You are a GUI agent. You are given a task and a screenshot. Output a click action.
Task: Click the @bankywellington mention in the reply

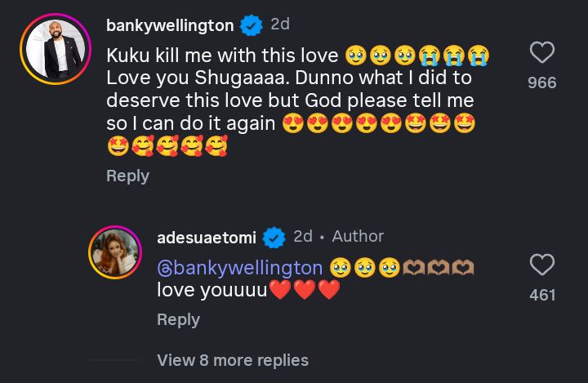click(x=239, y=268)
